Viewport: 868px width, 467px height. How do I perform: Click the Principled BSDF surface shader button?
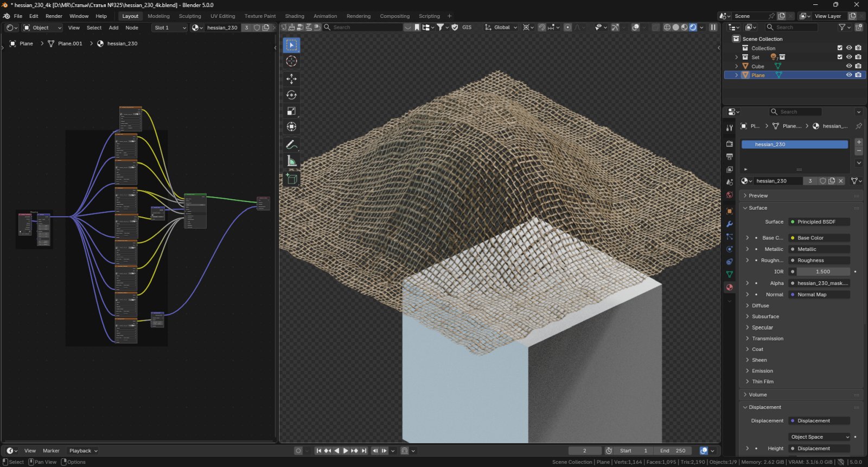[x=819, y=222]
